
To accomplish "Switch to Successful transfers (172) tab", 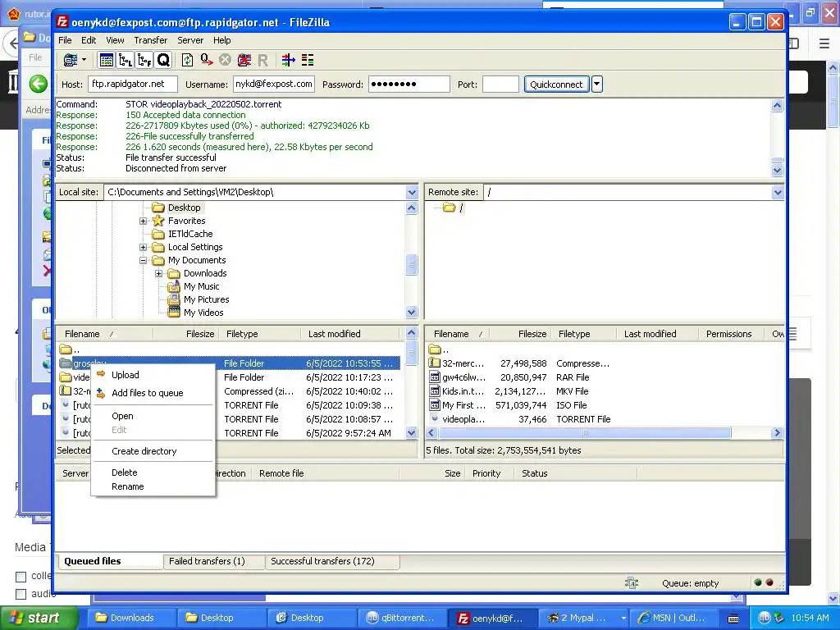I will tap(332, 561).
